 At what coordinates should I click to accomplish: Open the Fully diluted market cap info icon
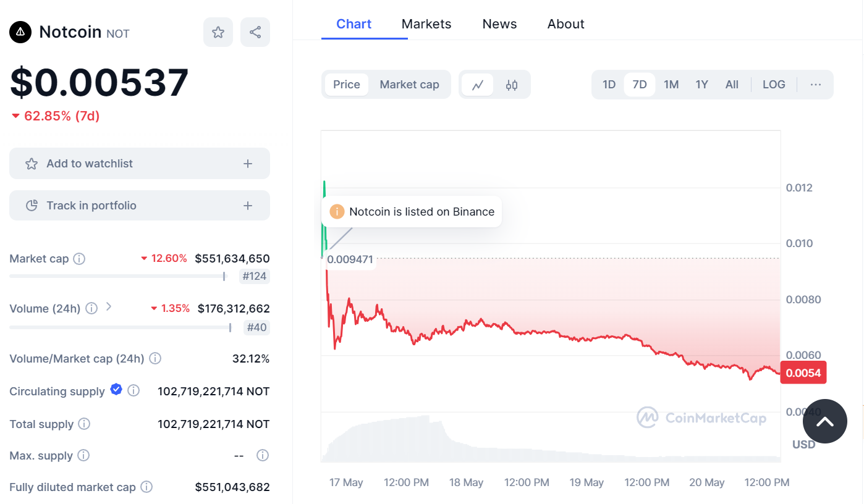point(146,487)
